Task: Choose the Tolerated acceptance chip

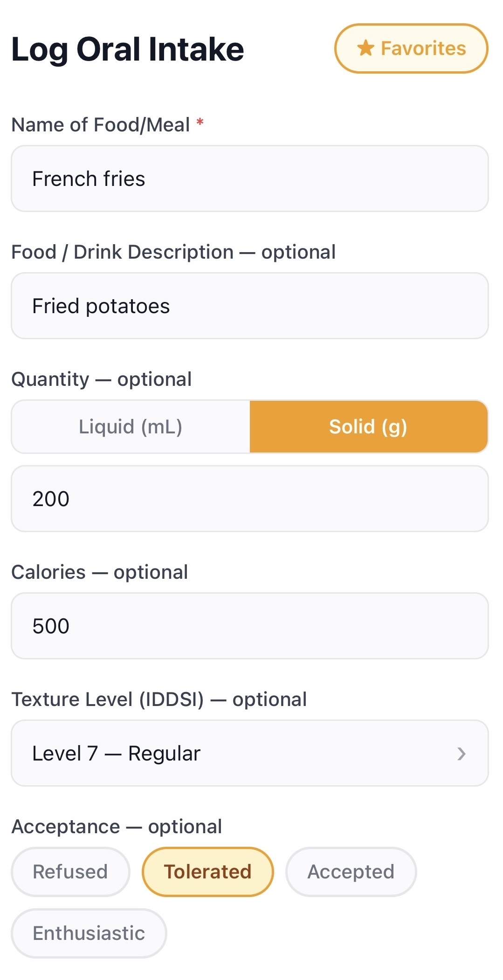Action: coord(207,871)
